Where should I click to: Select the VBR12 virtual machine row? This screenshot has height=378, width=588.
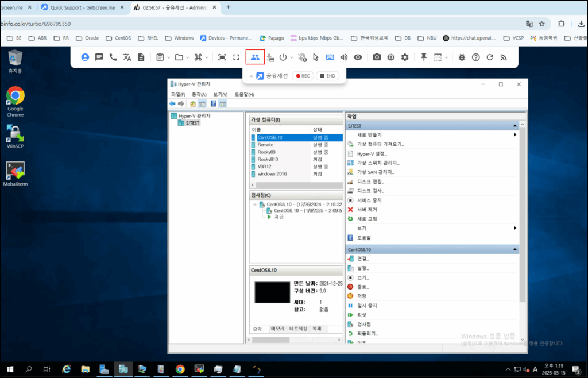point(296,167)
